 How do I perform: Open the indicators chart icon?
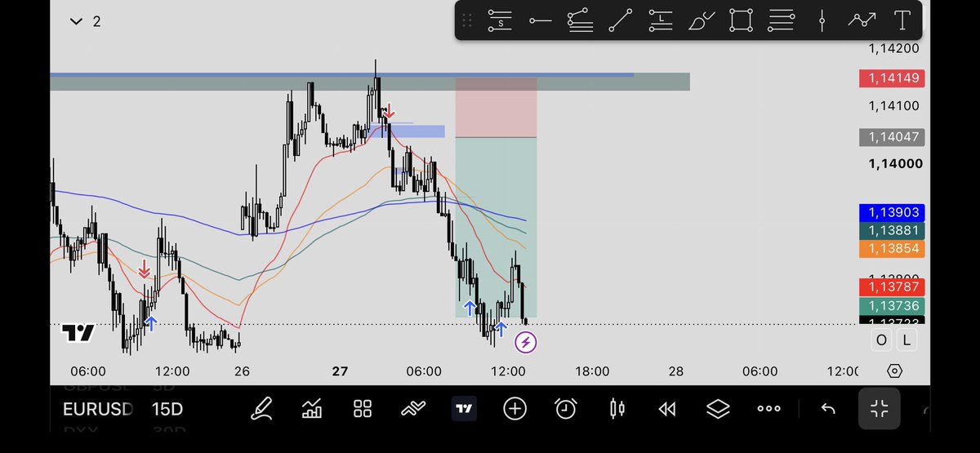click(x=312, y=409)
